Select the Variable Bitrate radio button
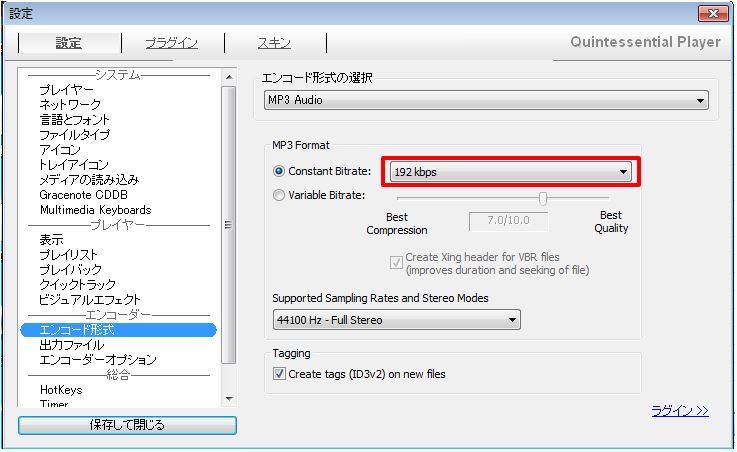Screen dimensions: 737x452 [279, 196]
